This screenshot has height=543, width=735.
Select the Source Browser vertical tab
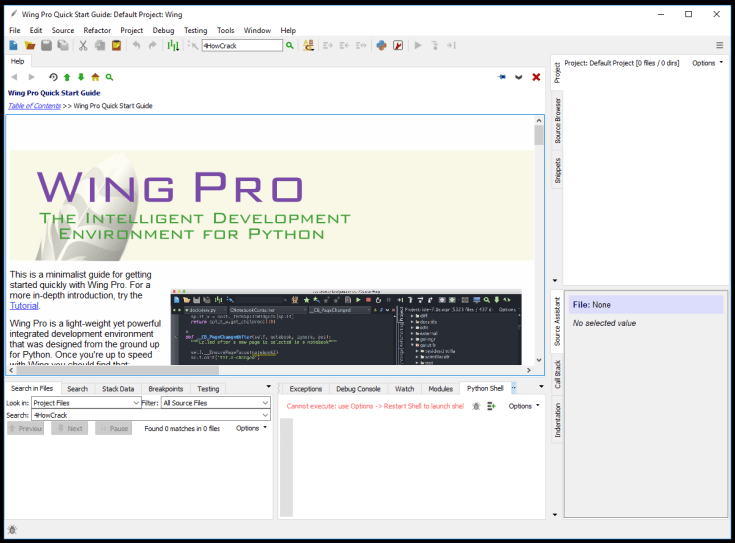(557, 121)
